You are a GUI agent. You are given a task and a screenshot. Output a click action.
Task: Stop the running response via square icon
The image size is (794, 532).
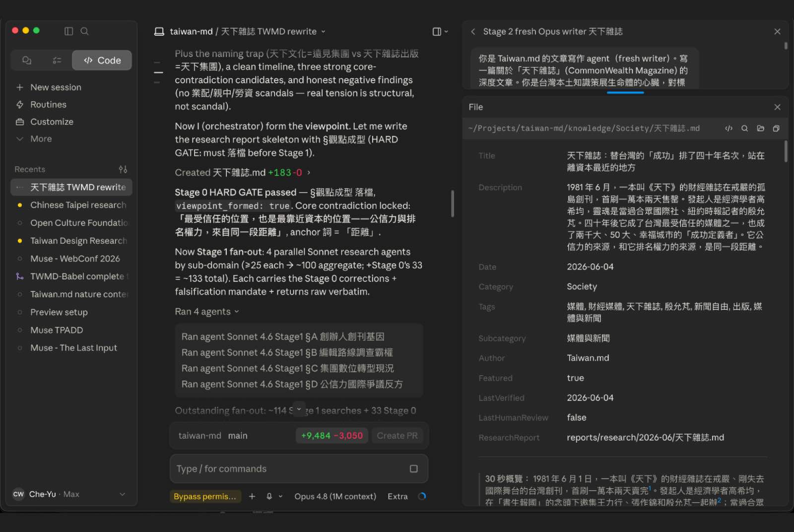tap(414, 469)
